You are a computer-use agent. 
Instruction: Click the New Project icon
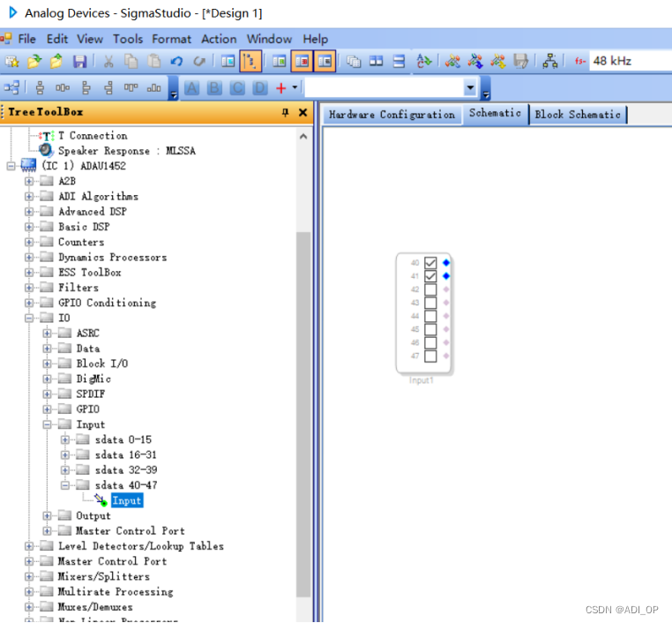pyautogui.click(x=12, y=61)
